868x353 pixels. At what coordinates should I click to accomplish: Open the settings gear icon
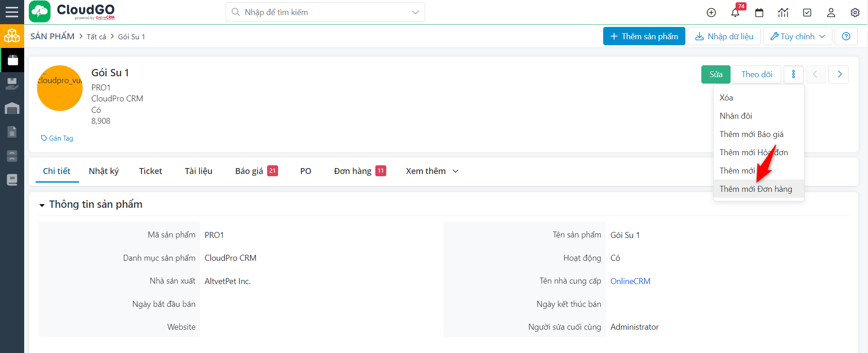tap(855, 13)
